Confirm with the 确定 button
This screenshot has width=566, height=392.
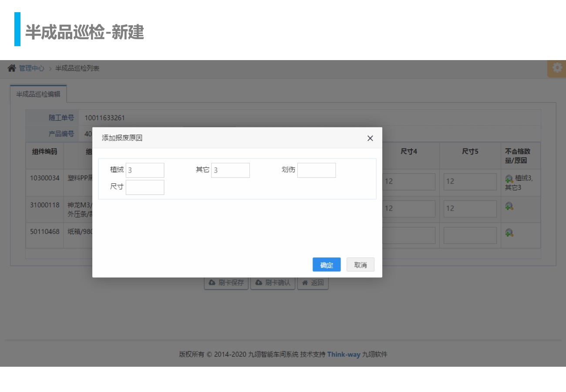(327, 265)
